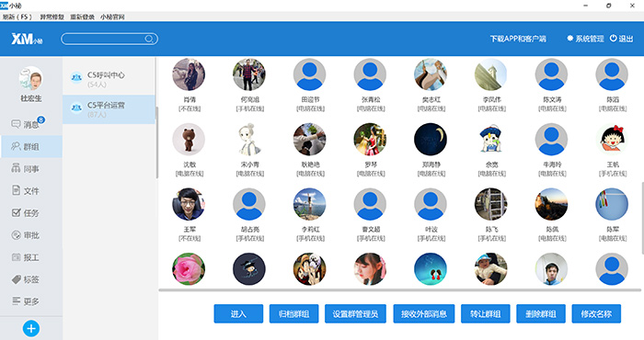This screenshot has width=644, height=340.
Task: Select member 陈军 avatar
Action: (612, 204)
